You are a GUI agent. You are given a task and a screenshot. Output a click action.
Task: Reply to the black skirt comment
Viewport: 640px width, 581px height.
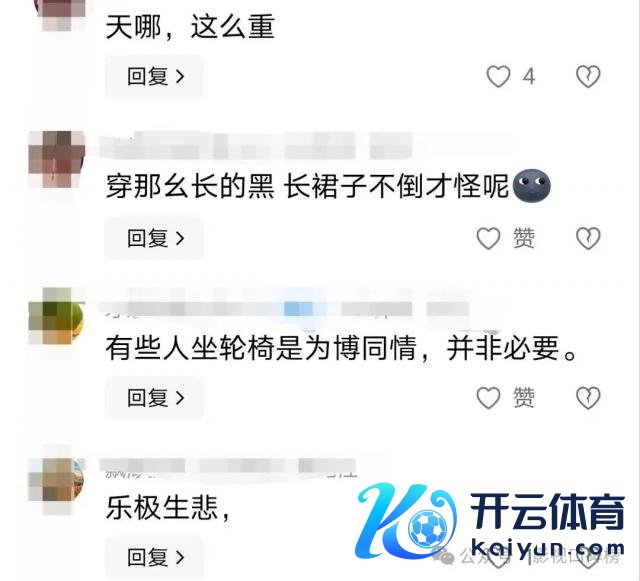(154, 238)
